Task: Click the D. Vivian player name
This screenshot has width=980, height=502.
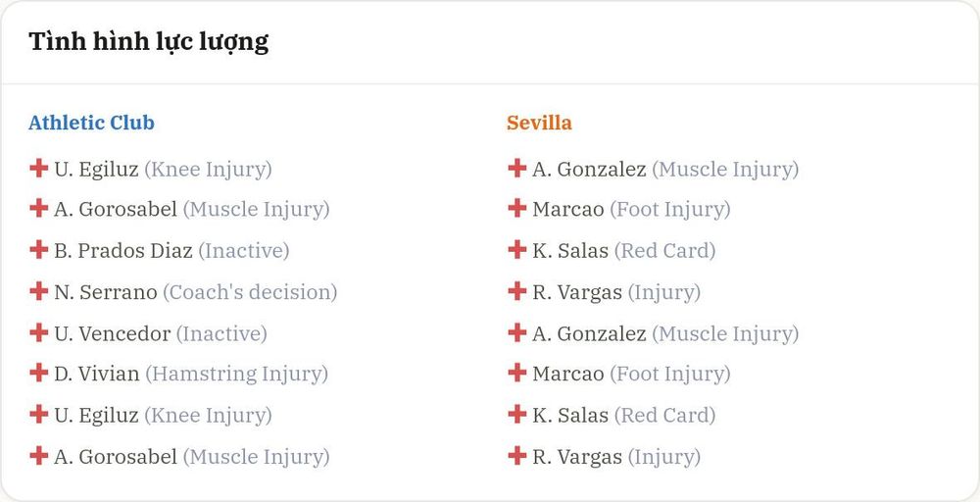Action: click(x=97, y=374)
